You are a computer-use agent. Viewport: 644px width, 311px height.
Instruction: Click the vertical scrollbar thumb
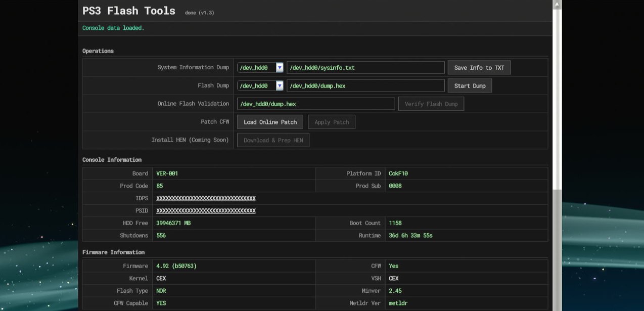[557, 99]
